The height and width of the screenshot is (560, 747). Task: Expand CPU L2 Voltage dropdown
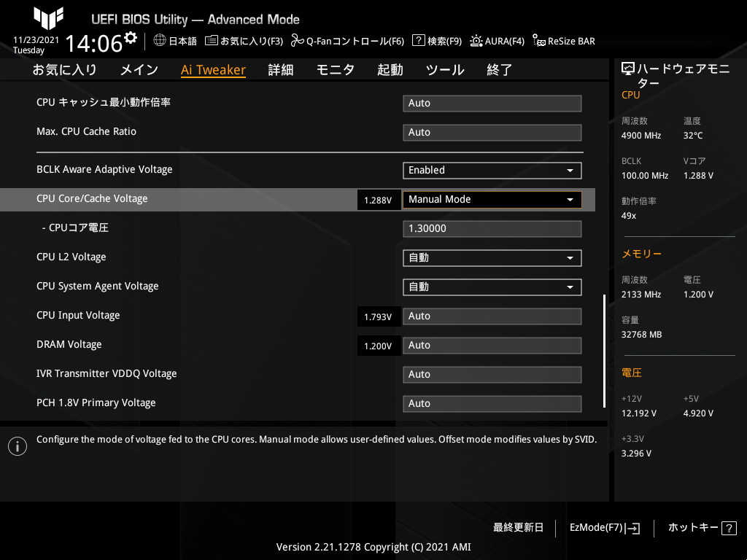click(x=492, y=258)
